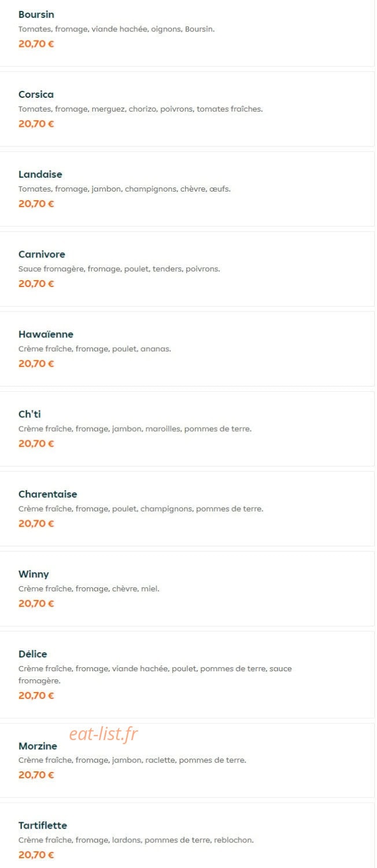The width and height of the screenshot is (377, 868).
Task: Click the Délice ingredients description text
Action: click(155, 674)
